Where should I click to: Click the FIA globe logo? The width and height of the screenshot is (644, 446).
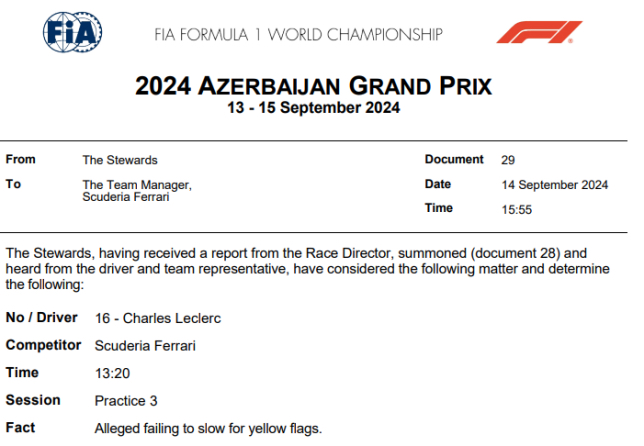pos(73,32)
